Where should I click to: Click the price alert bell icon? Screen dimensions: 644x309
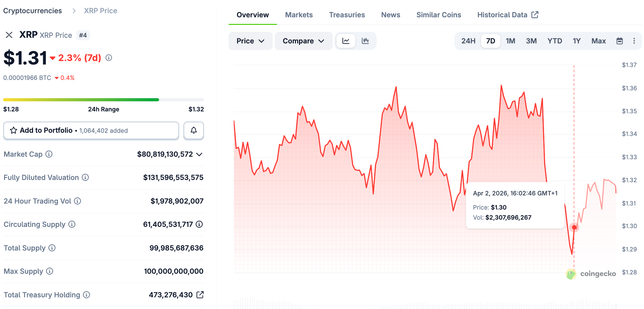194,130
